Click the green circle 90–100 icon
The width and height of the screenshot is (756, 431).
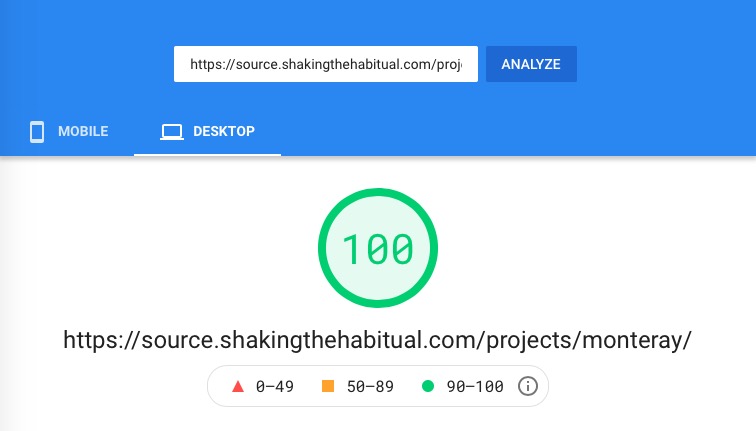coord(428,386)
